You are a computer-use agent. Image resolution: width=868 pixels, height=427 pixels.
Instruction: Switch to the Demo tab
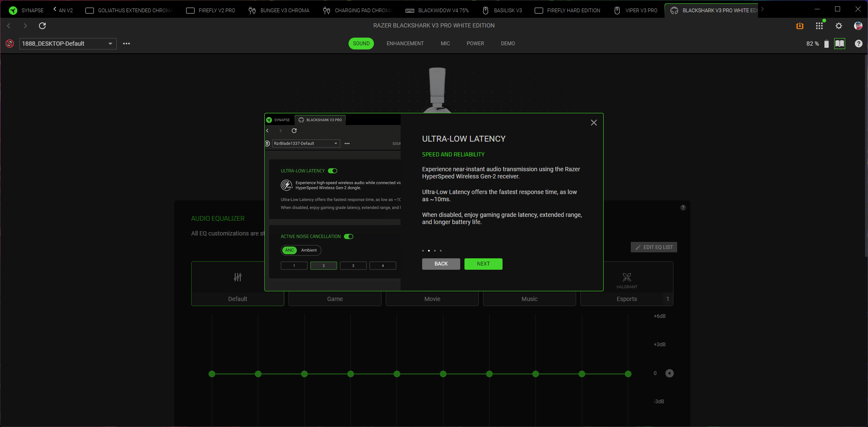click(x=508, y=44)
